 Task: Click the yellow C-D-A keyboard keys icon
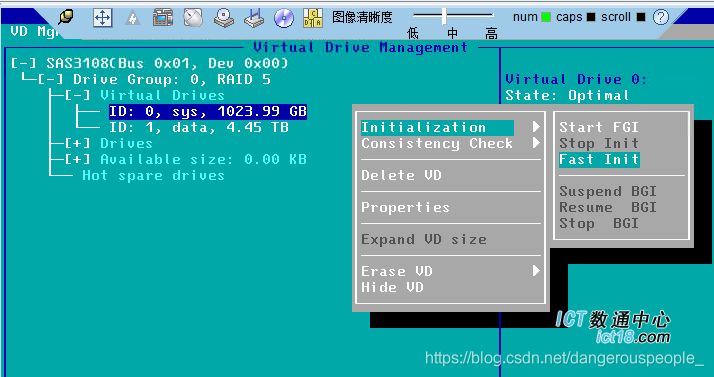313,18
